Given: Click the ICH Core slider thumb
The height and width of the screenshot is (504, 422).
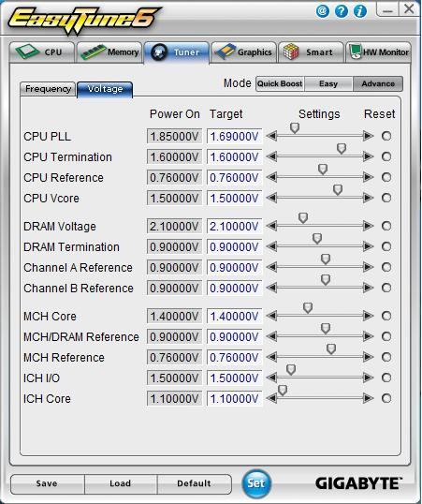Looking at the screenshot, I should click(283, 391).
